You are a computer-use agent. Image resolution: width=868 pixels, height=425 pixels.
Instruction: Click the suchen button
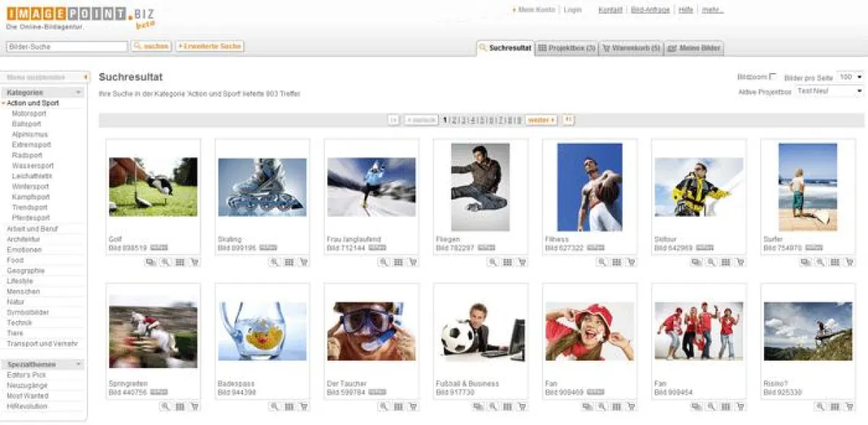153,46
